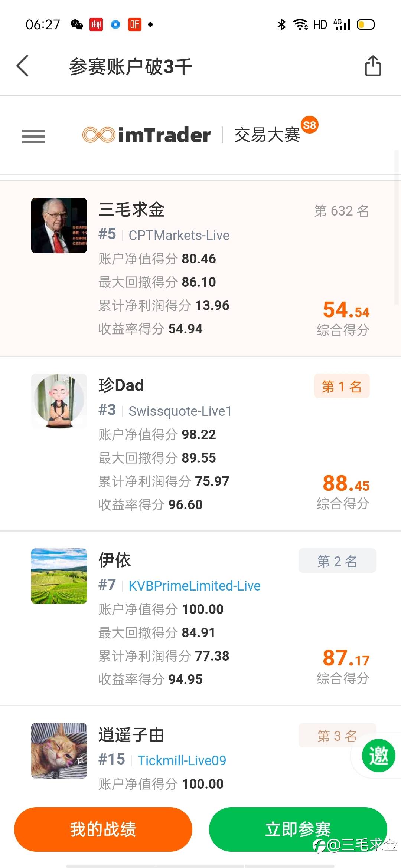This screenshot has height=868, width=401.
Task: Open the Tickmill-Live09 account link
Action: click(182, 760)
